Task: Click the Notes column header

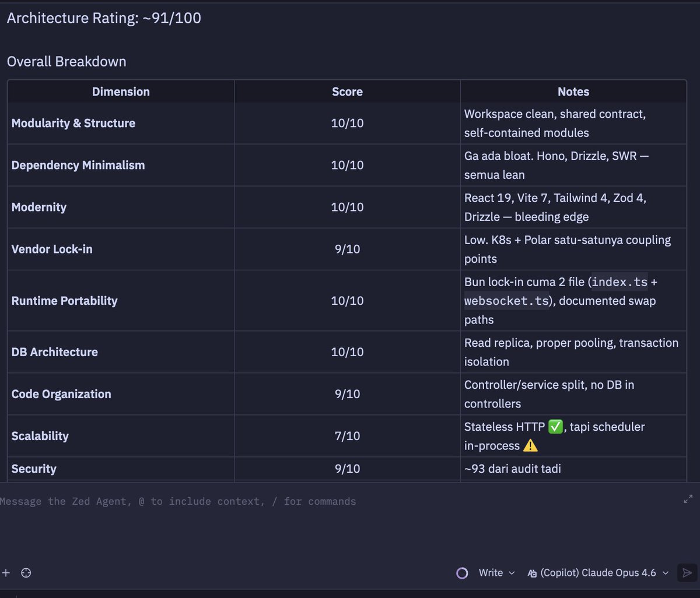Action: 573,92
